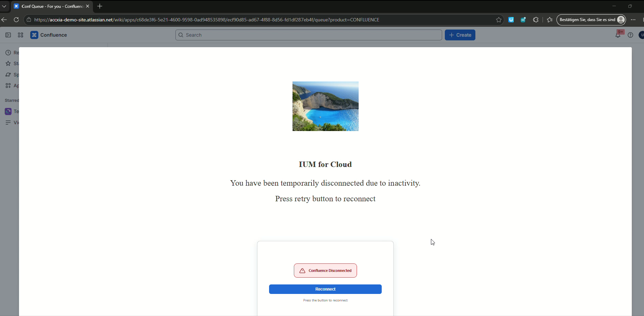Open the Atlassian app switcher grid
The image size is (644, 316).
[x=20, y=35]
